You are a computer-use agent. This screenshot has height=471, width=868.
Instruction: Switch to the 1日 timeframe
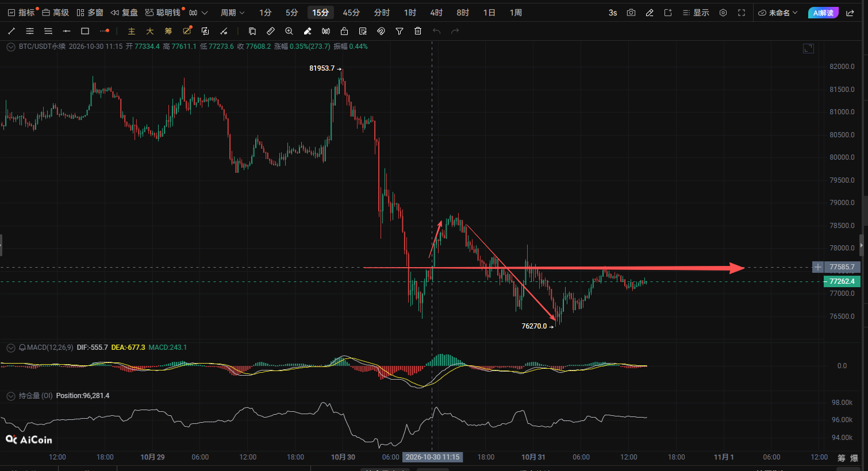coord(489,13)
